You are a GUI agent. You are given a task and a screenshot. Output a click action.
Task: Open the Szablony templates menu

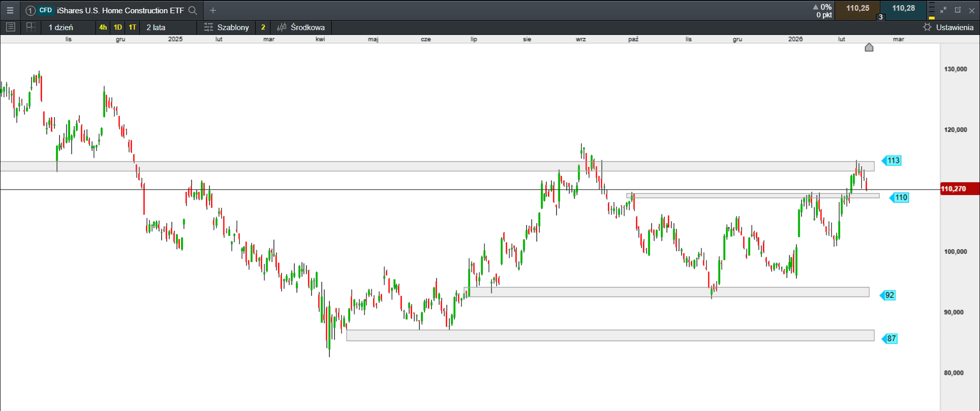click(x=227, y=27)
